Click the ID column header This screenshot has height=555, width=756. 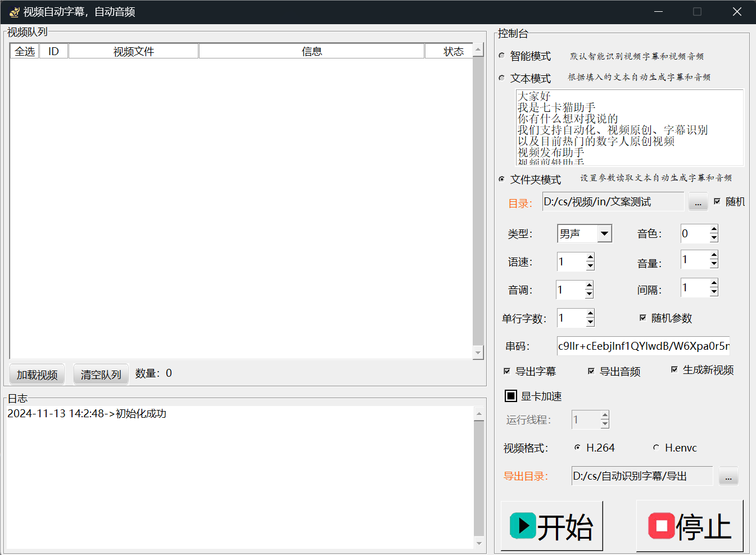coord(53,51)
